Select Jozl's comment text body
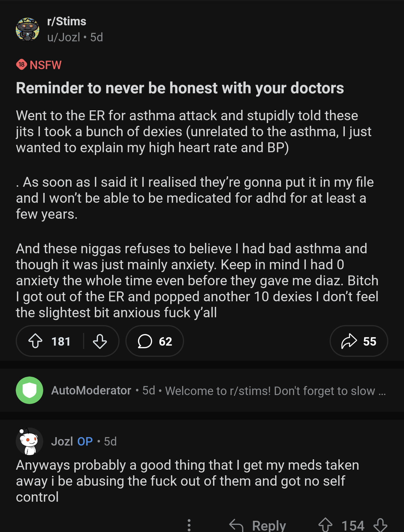Screen dimensions: 404x532 tap(187, 481)
